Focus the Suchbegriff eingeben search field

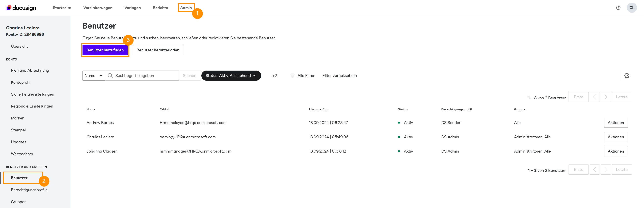[x=145, y=76]
